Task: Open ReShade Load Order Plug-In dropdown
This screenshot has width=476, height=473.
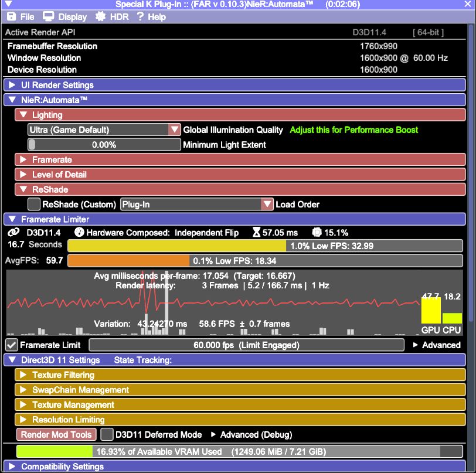Action: 197,205
